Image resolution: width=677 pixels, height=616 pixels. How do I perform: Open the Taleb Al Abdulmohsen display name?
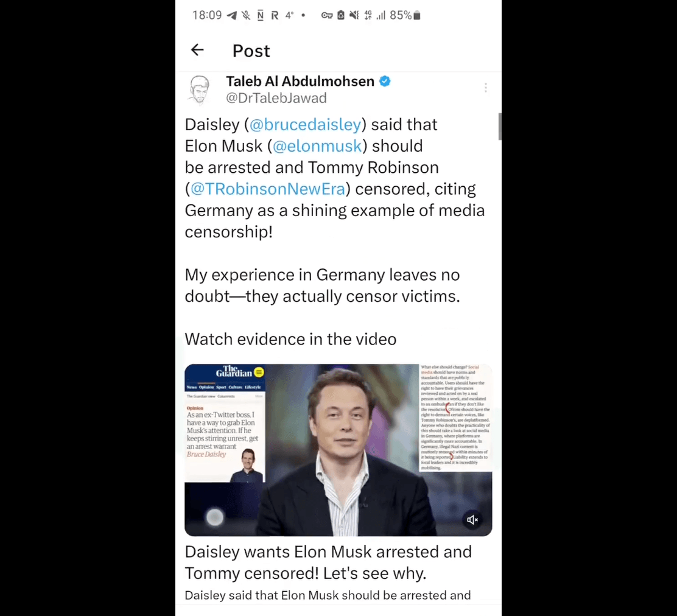[300, 81]
